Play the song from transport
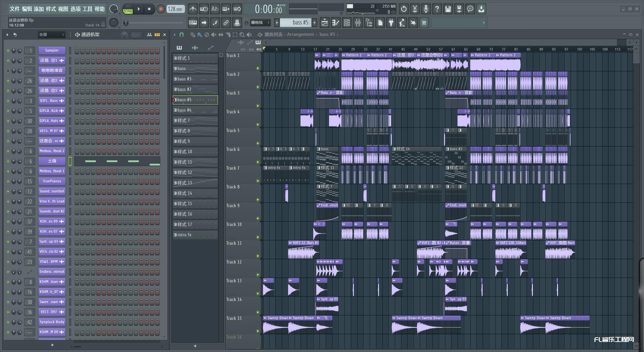644x352 pixels. (139, 9)
